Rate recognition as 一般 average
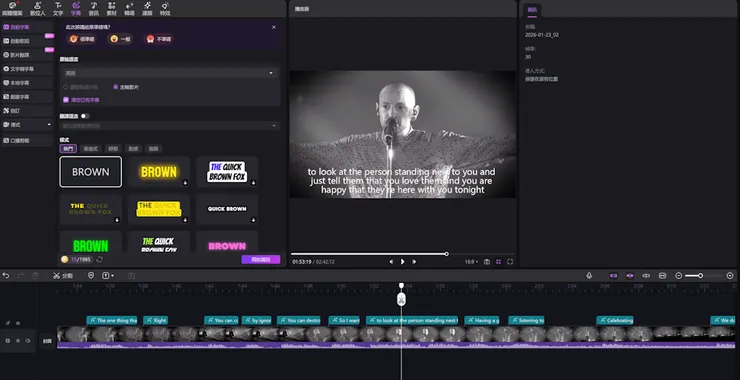This screenshot has height=380, width=740. click(120, 39)
